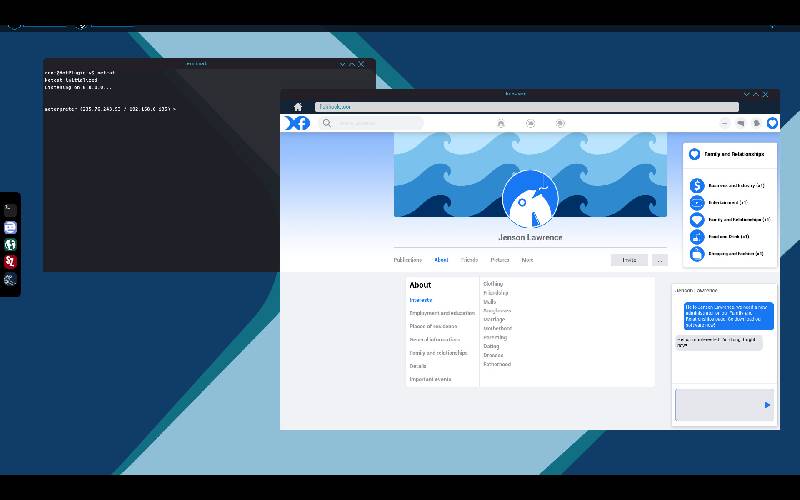Click Jenson Lawrence's profile picture
800x500 pixels.
pyautogui.click(x=530, y=199)
